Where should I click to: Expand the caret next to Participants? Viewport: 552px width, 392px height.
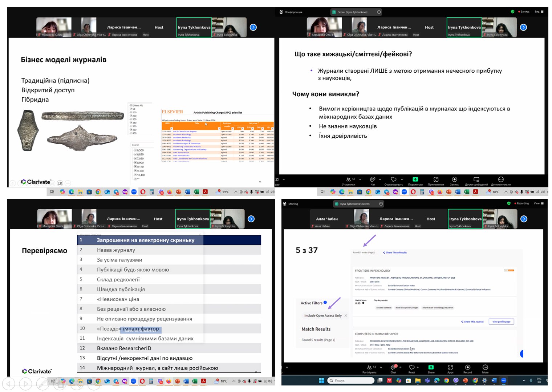[x=381, y=367]
